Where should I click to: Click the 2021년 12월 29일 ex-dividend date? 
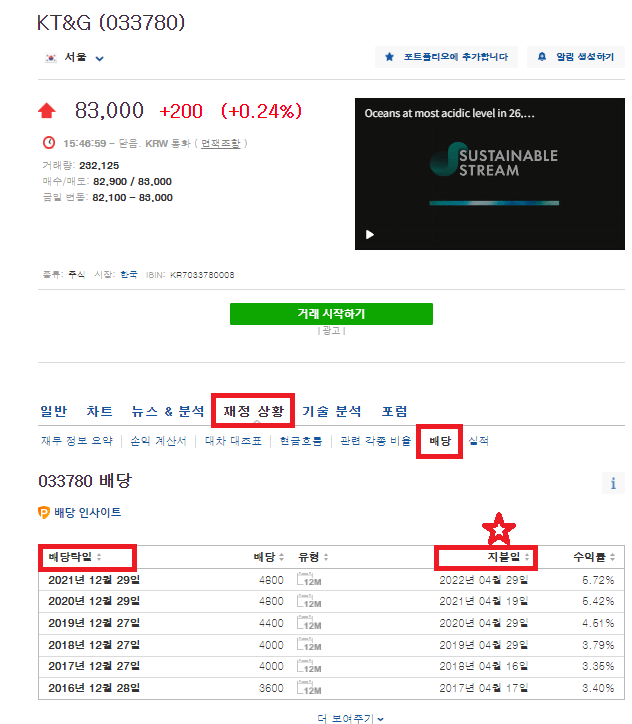click(94, 580)
